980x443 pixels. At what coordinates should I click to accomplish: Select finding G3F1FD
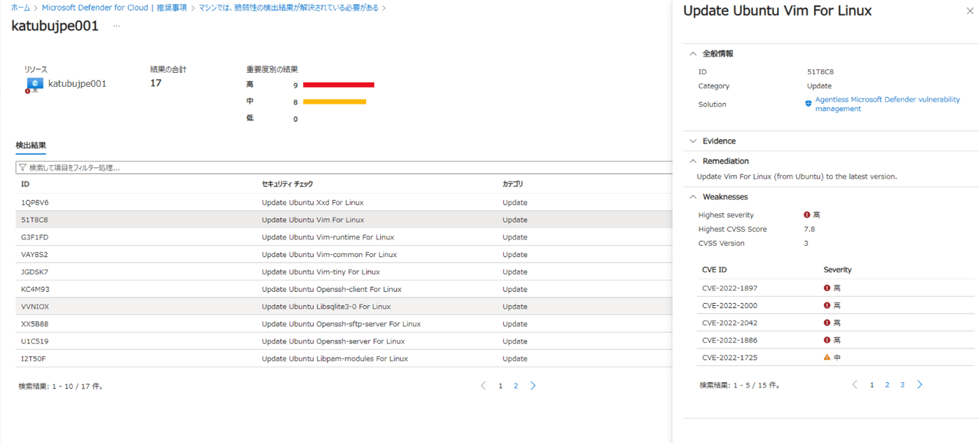tap(344, 237)
